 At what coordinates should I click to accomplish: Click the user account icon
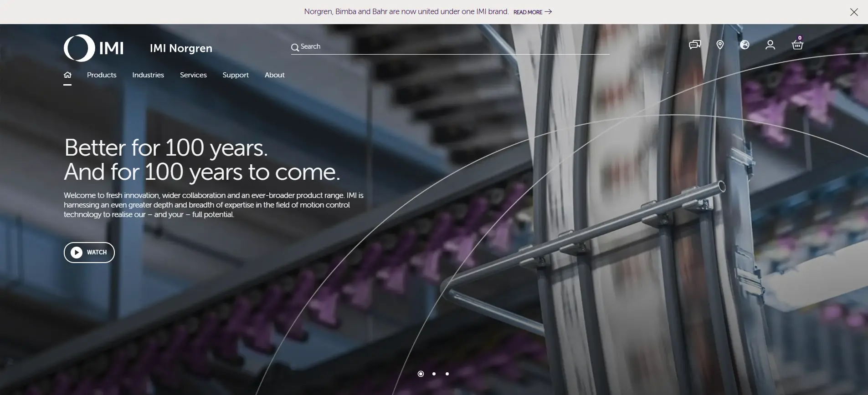tap(770, 45)
